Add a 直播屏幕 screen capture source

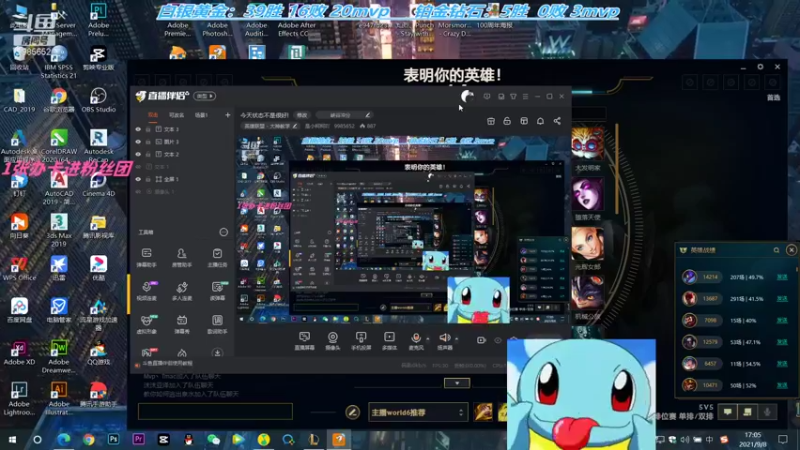tap(305, 340)
